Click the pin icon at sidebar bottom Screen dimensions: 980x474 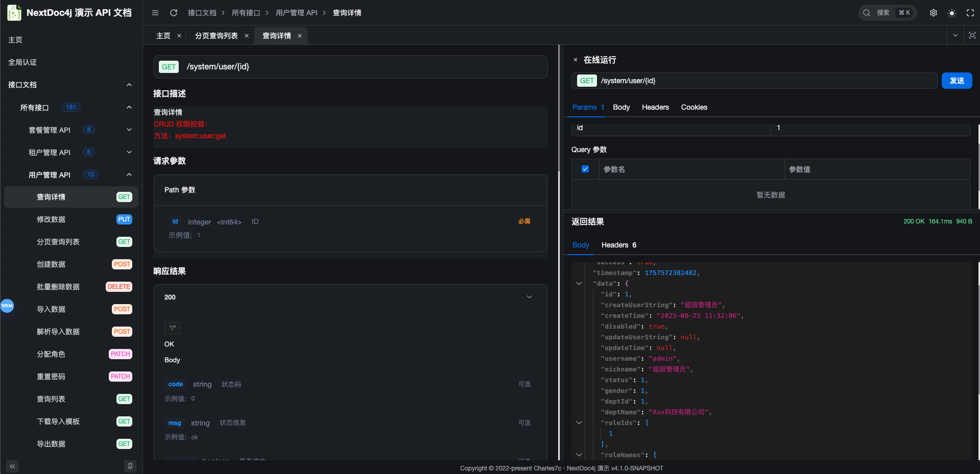pos(130,466)
